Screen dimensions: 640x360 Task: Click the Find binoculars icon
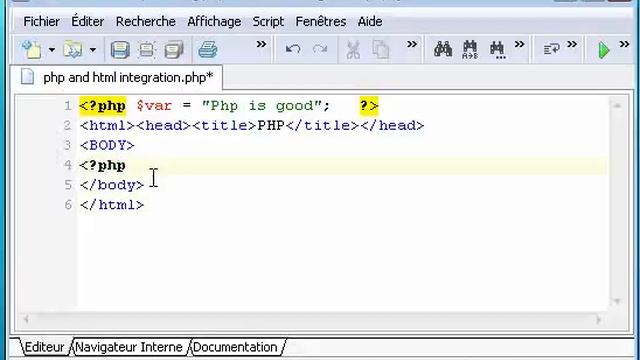coord(443,49)
